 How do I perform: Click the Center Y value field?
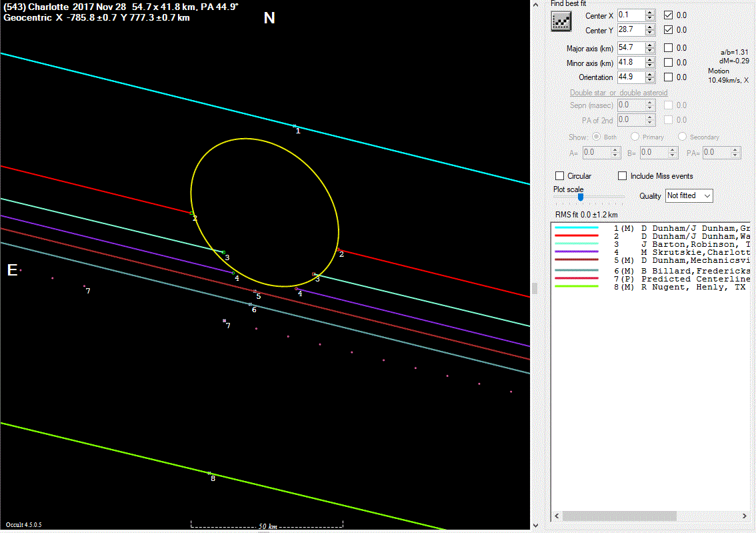631,30
